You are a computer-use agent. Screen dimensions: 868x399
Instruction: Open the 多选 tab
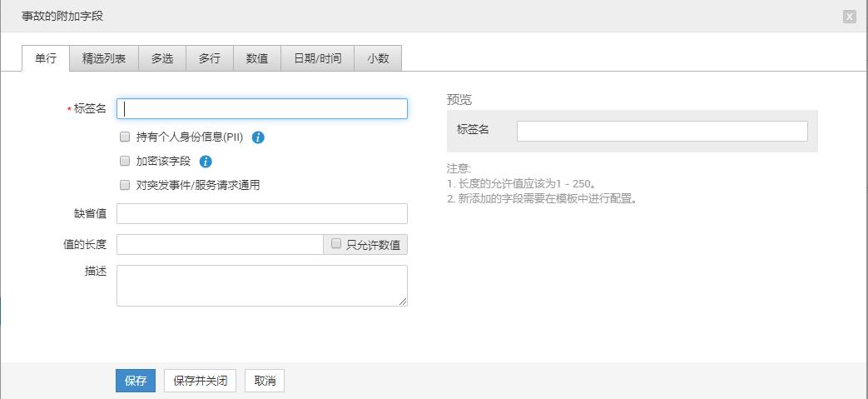click(162, 58)
